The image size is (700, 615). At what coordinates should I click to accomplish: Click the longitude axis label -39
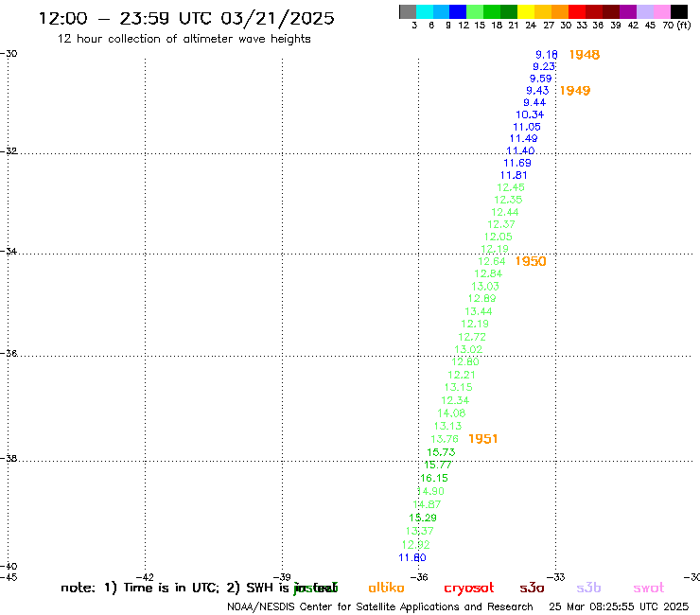pyautogui.click(x=282, y=577)
